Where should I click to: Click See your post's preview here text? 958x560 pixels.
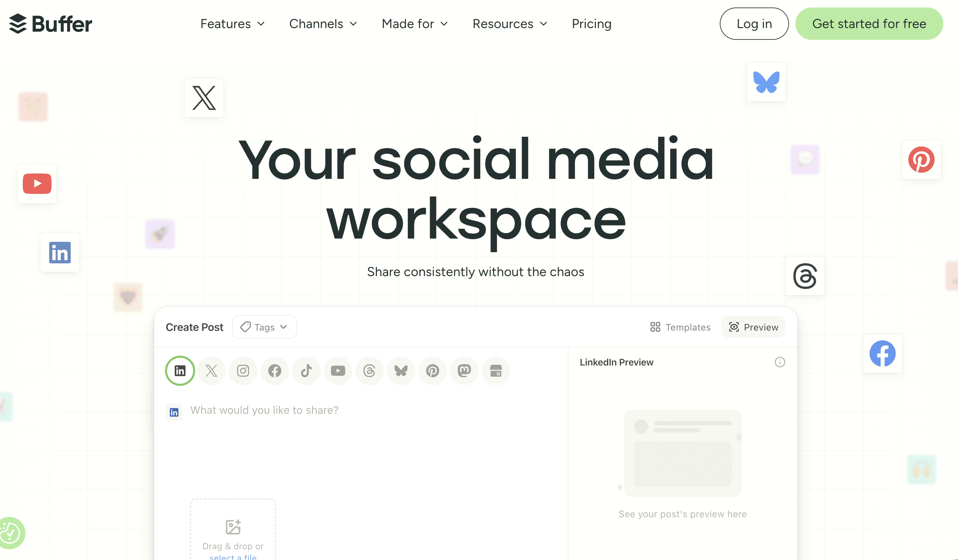[x=682, y=514]
